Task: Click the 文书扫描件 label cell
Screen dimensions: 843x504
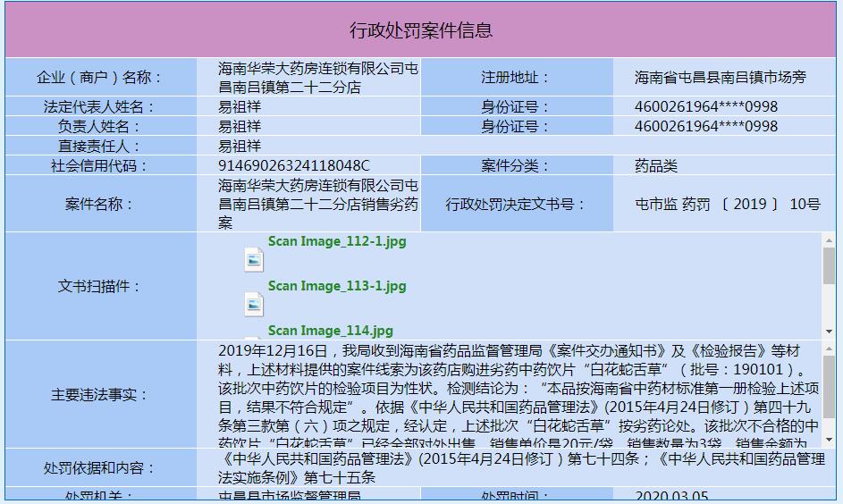Action: pyautogui.click(x=100, y=286)
